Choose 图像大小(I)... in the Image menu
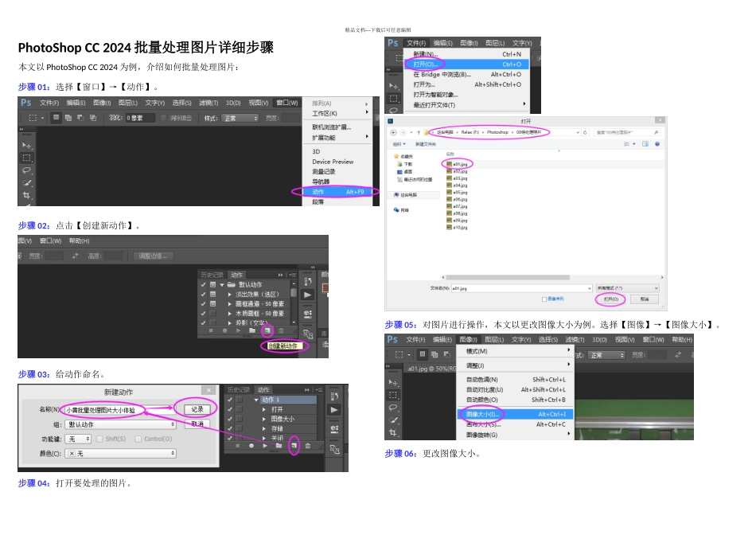This screenshot has width=756, height=535. click(x=514, y=414)
